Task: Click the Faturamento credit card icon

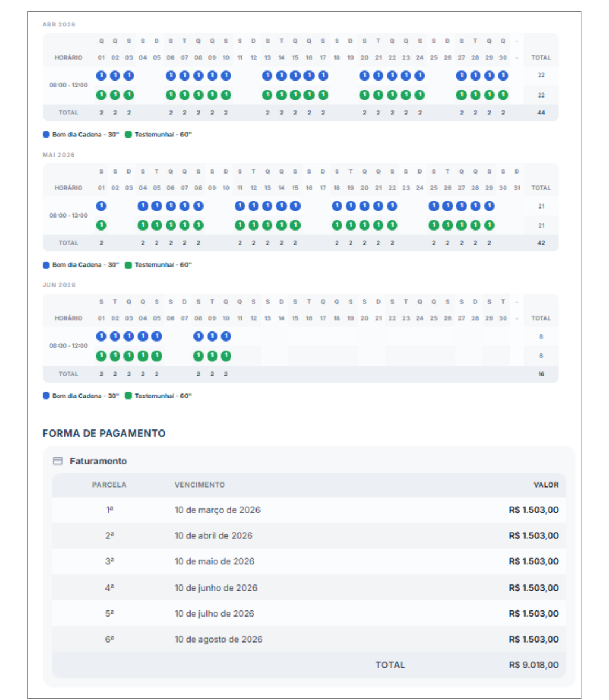Action: (58, 461)
